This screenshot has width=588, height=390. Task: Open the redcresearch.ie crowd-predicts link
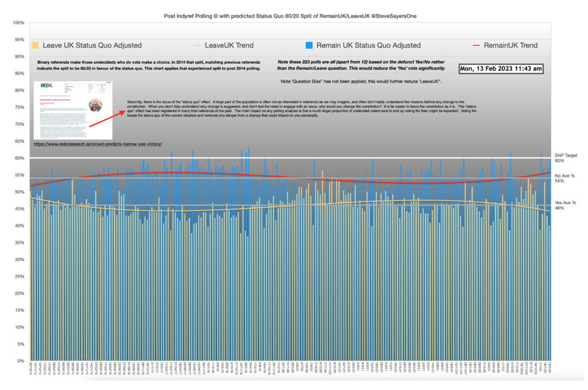(98, 144)
